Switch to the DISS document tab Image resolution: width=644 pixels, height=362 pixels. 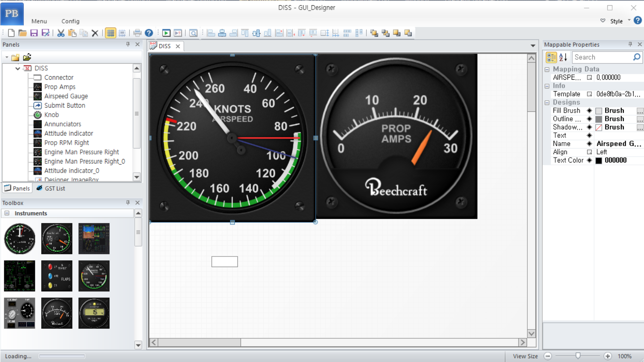164,46
